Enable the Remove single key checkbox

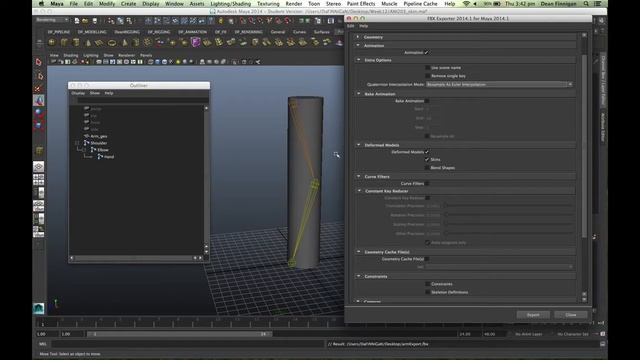pyautogui.click(x=427, y=76)
